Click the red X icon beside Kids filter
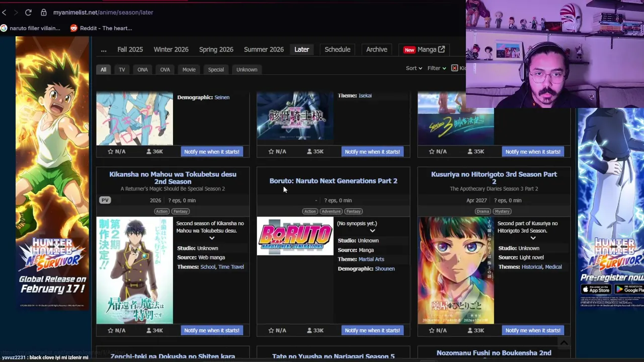The width and height of the screenshot is (644, 362). 454,68
